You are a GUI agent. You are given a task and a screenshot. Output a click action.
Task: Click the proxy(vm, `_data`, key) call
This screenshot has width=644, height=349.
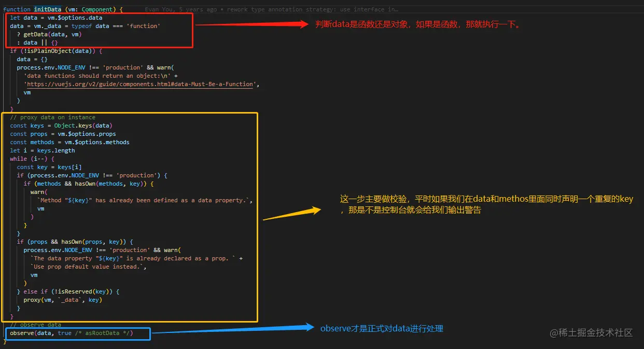pyautogui.click(x=63, y=300)
